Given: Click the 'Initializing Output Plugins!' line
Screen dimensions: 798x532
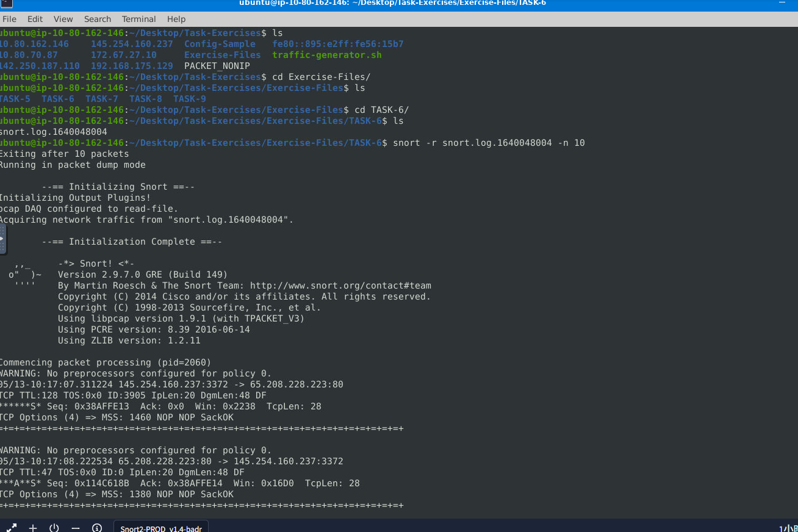Looking at the screenshot, I should tap(75, 198).
